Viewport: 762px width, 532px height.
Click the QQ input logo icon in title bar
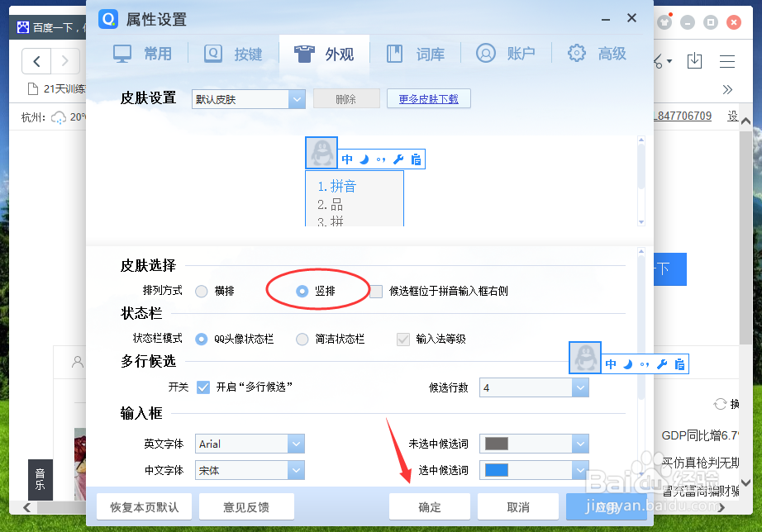(108, 19)
